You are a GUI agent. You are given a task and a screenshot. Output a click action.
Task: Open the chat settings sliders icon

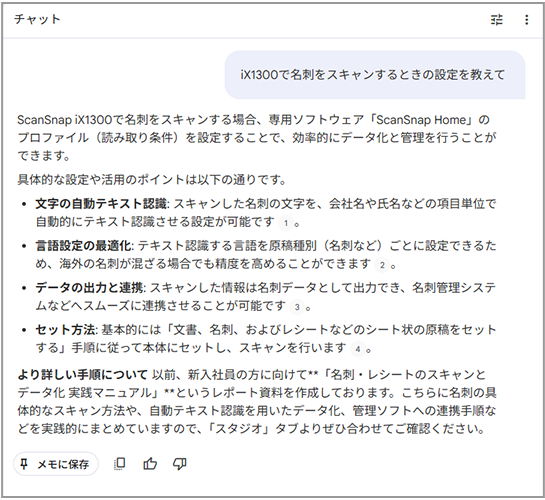[x=497, y=20]
